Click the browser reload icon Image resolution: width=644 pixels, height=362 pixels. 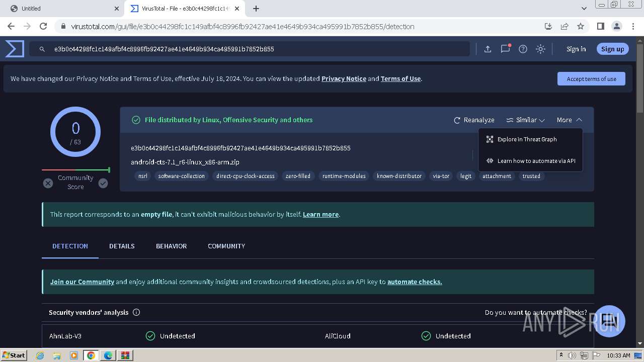[x=43, y=26]
